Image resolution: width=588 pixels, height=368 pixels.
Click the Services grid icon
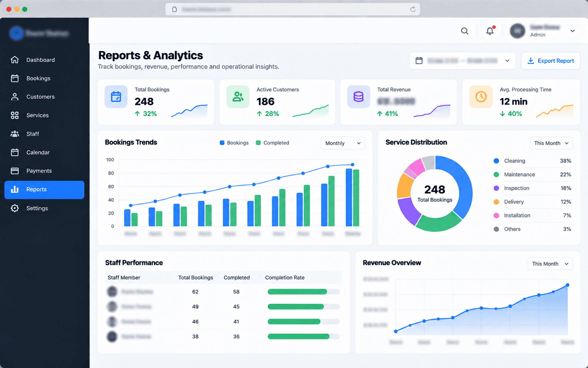point(15,115)
